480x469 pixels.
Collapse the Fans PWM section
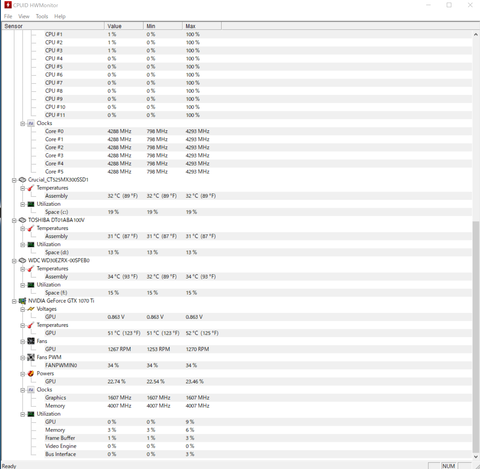pyautogui.click(x=22, y=358)
